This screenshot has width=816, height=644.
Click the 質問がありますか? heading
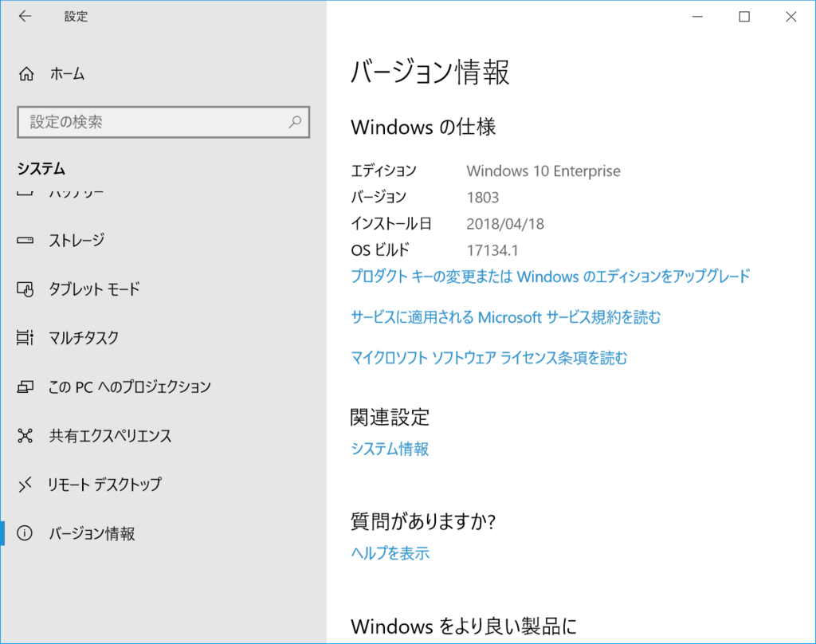pyautogui.click(x=423, y=521)
